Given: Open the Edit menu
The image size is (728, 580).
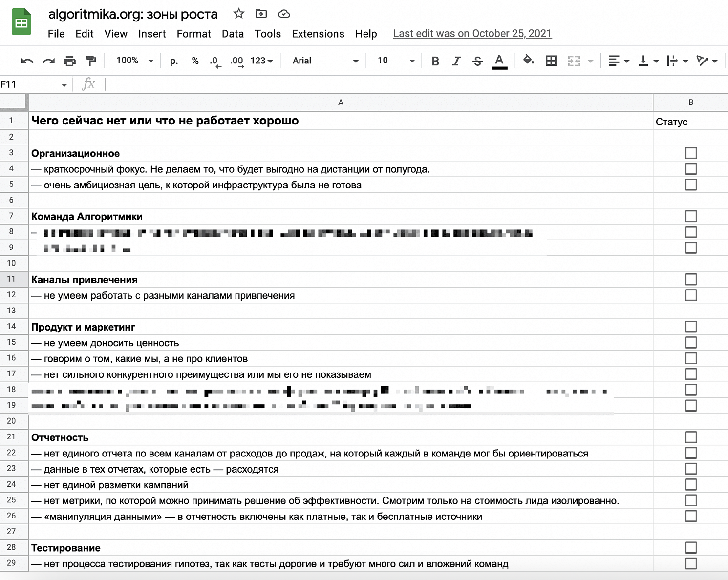Looking at the screenshot, I should point(85,34).
